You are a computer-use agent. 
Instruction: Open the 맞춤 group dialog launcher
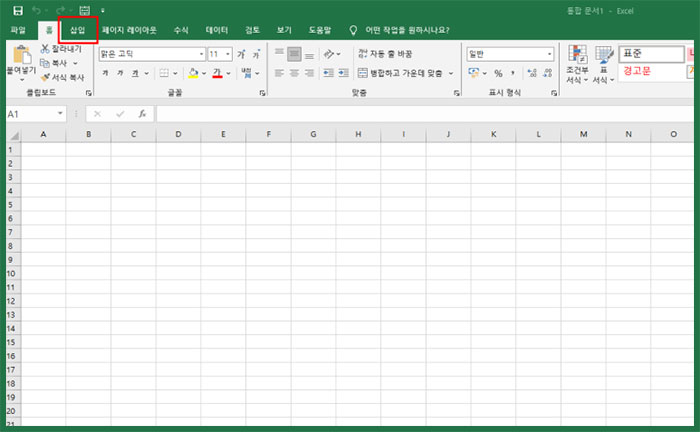coord(457,93)
